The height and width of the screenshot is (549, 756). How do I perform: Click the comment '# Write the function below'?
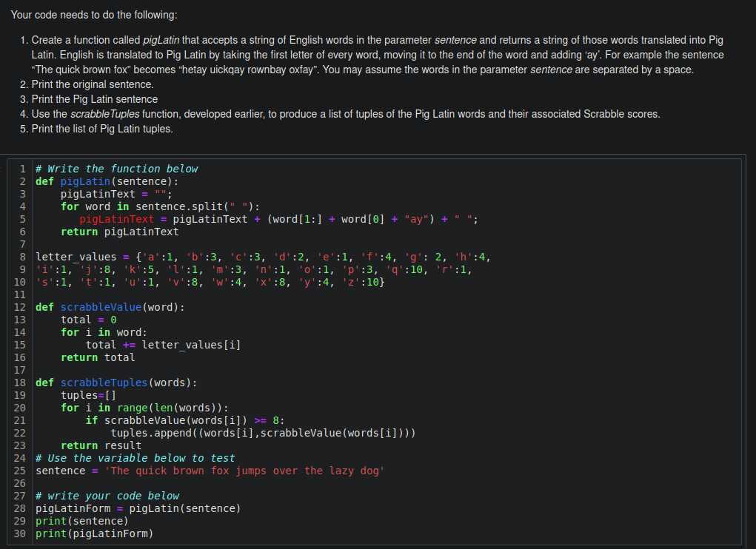[x=117, y=169]
